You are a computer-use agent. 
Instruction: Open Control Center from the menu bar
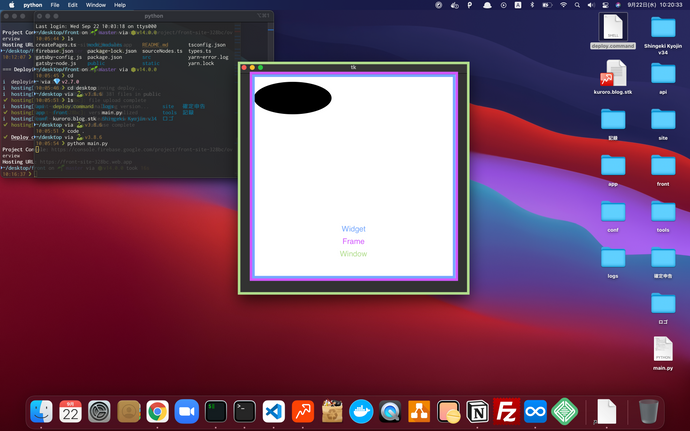[605, 5]
